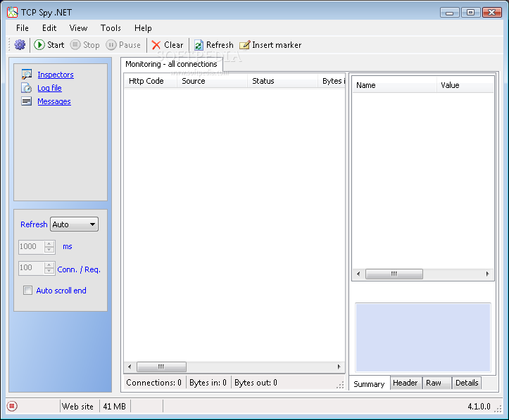Click the connections list horizontal scrollbar thumb
This screenshot has height=420, width=509.
(x=161, y=367)
